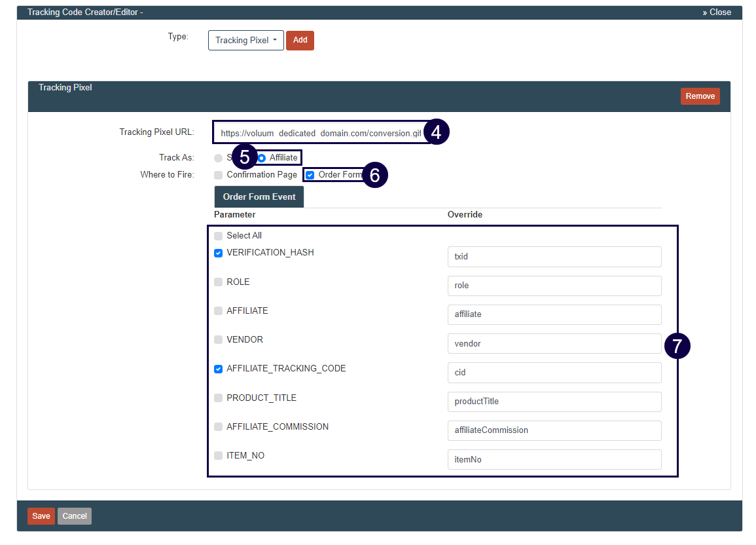Edit the cid override text field

[x=554, y=373]
